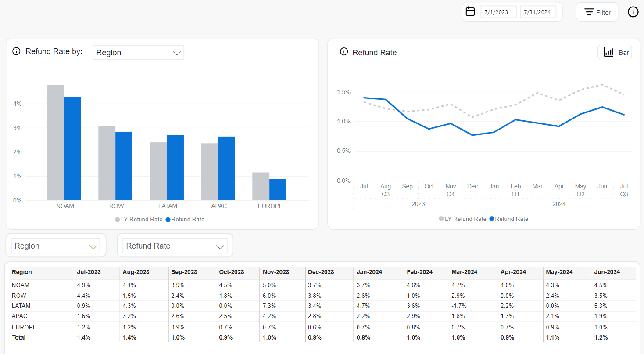Click LY Refund Rate legend swatch in line chart

pos(441,219)
